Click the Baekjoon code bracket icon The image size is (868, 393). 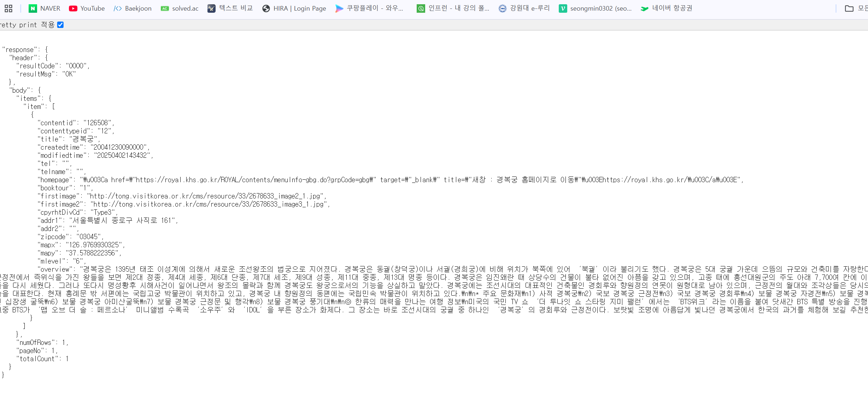point(118,8)
